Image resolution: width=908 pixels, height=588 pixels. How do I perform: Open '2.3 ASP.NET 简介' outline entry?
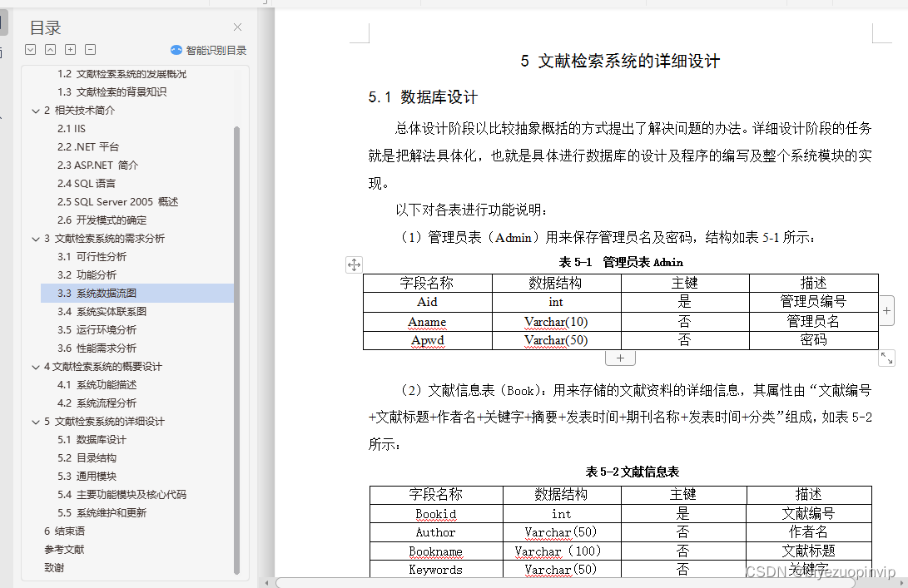[x=97, y=166]
